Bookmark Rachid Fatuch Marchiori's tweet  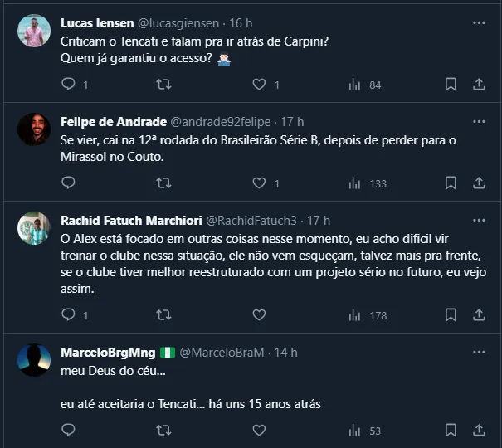[x=451, y=315]
